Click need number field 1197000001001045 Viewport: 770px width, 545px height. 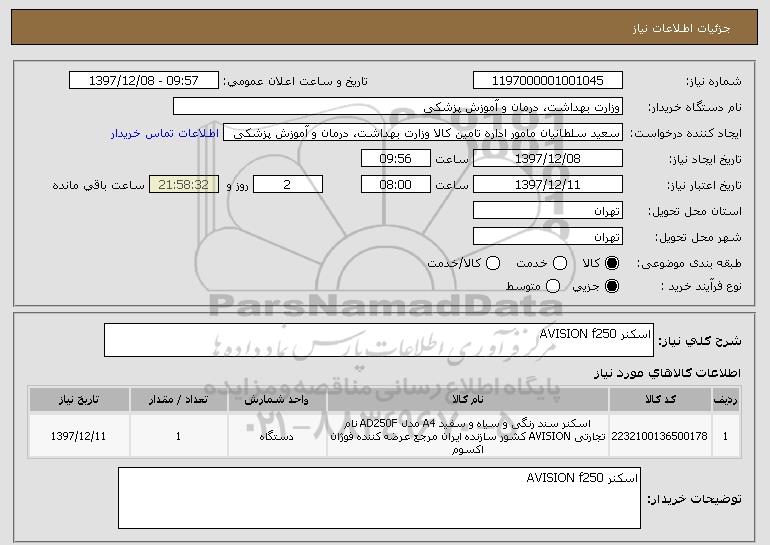pyautogui.click(x=548, y=81)
